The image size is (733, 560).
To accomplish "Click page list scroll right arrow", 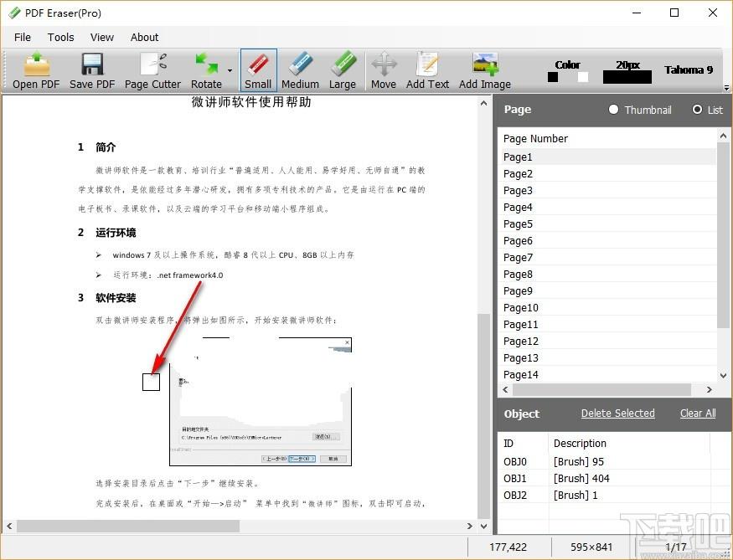I will (710, 389).
